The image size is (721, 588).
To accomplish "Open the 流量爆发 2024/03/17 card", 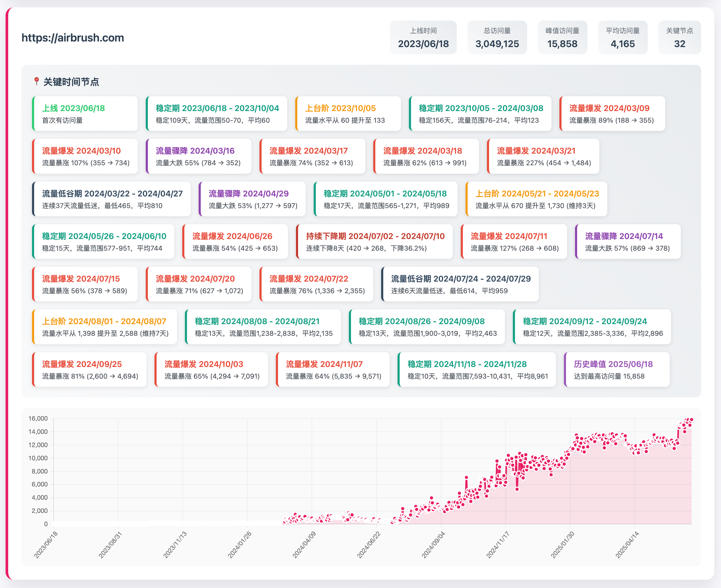I will pyautogui.click(x=312, y=156).
